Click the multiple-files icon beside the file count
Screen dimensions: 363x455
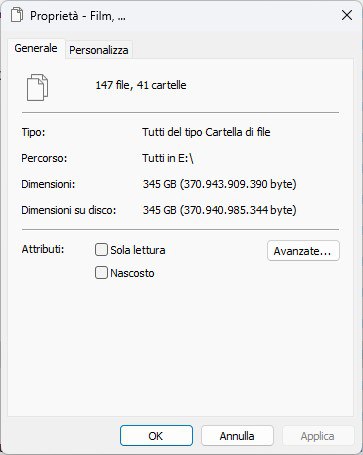pos(37,87)
